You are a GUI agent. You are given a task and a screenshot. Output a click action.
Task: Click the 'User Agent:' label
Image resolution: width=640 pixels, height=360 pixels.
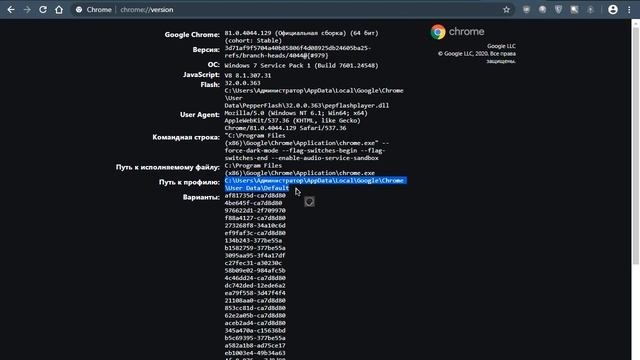(200, 115)
